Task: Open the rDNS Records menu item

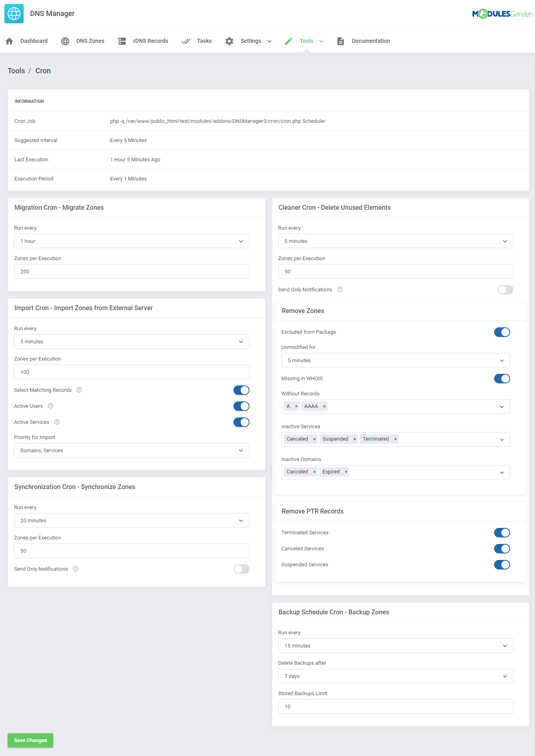Action: (151, 41)
